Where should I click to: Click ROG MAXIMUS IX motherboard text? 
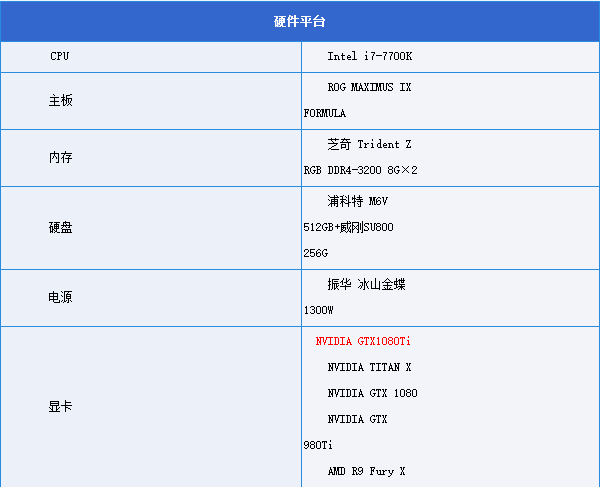pyautogui.click(x=369, y=87)
